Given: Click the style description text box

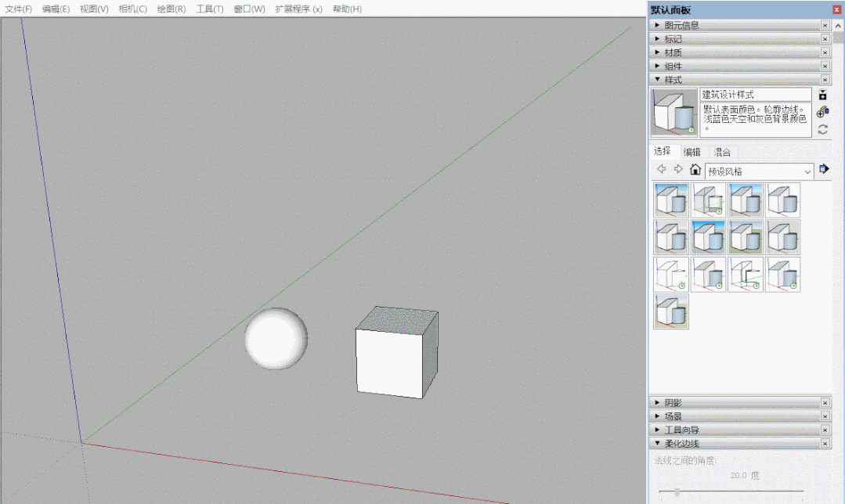Looking at the screenshot, I should [756, 120].
